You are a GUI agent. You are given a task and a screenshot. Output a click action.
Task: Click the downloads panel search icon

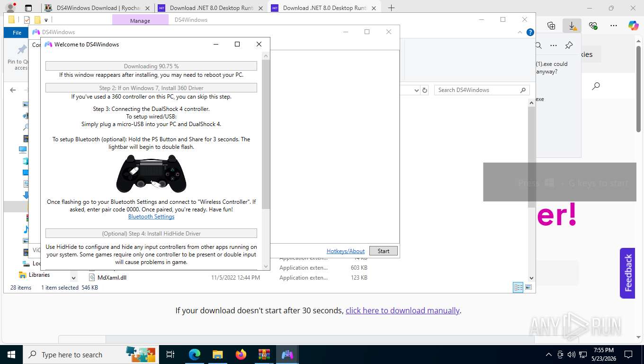click(x=538, y=45)
